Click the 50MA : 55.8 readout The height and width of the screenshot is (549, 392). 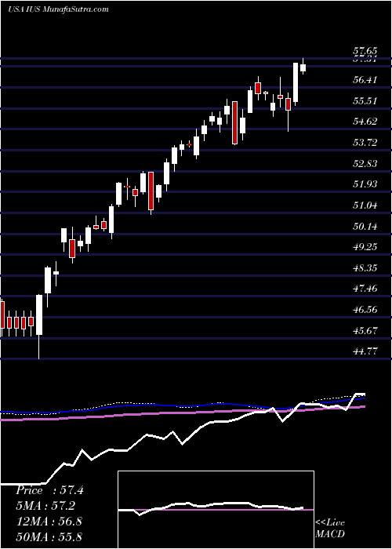click(49, 536)
